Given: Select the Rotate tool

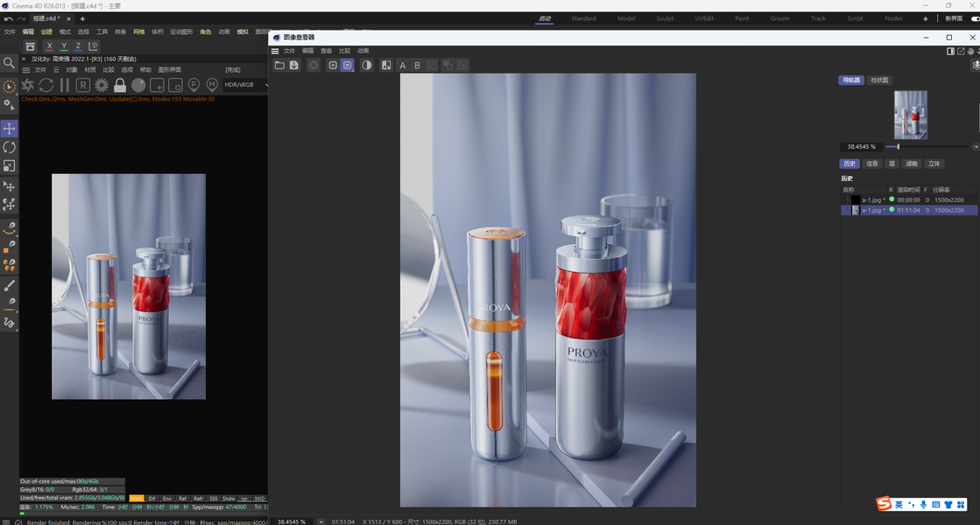Looking at the screenshot, I should coord(10,147).
